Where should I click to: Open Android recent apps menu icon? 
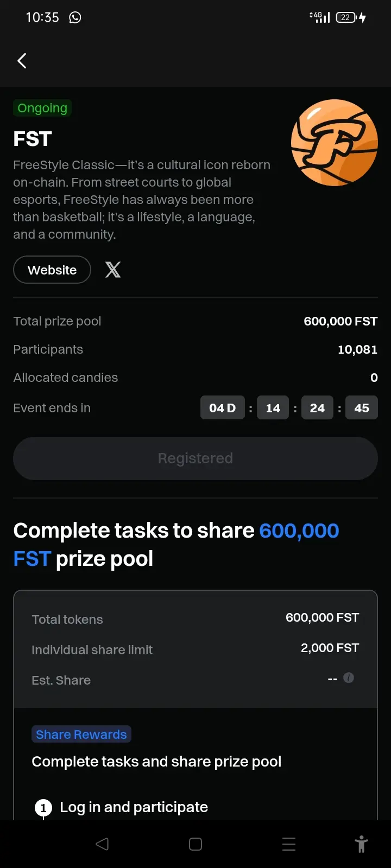[289, 844]
